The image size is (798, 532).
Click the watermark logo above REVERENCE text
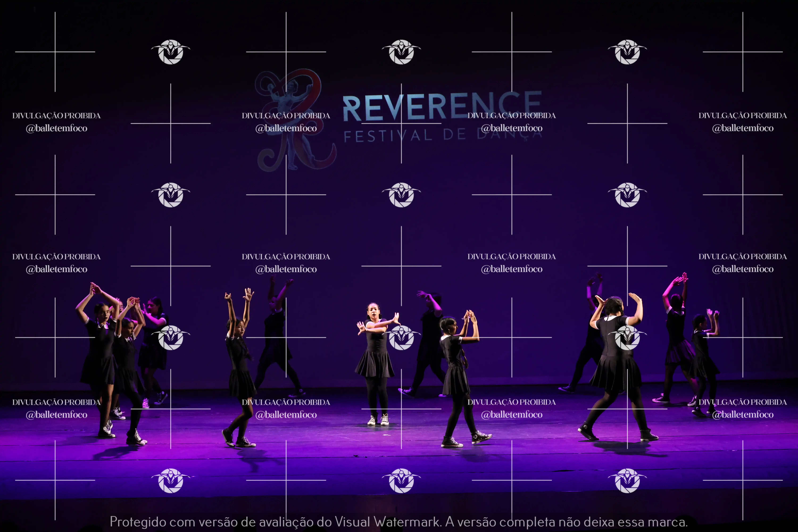pos(401,52)
